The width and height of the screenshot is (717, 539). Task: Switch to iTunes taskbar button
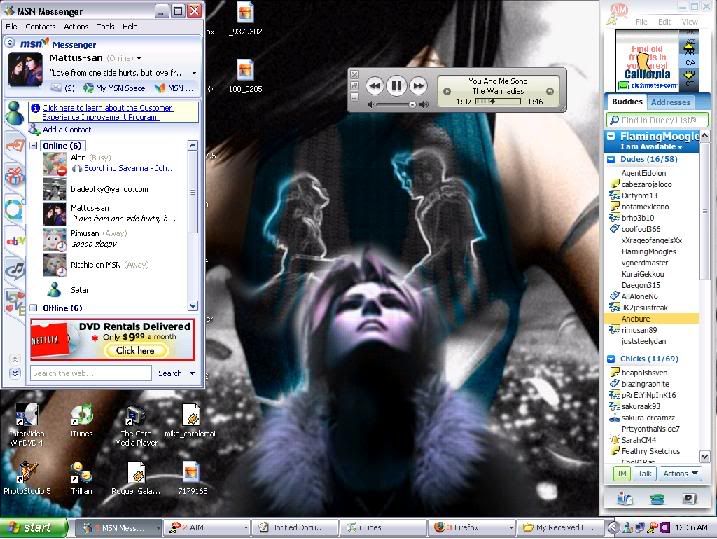click(x=383, y=528)
